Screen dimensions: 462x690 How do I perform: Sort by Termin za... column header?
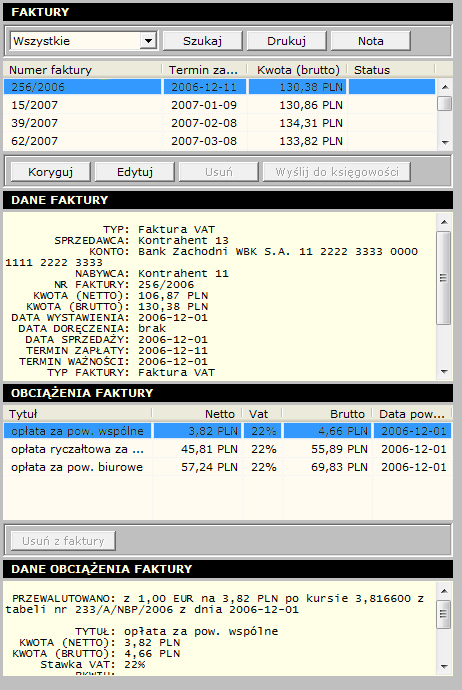tap(204, 70)
